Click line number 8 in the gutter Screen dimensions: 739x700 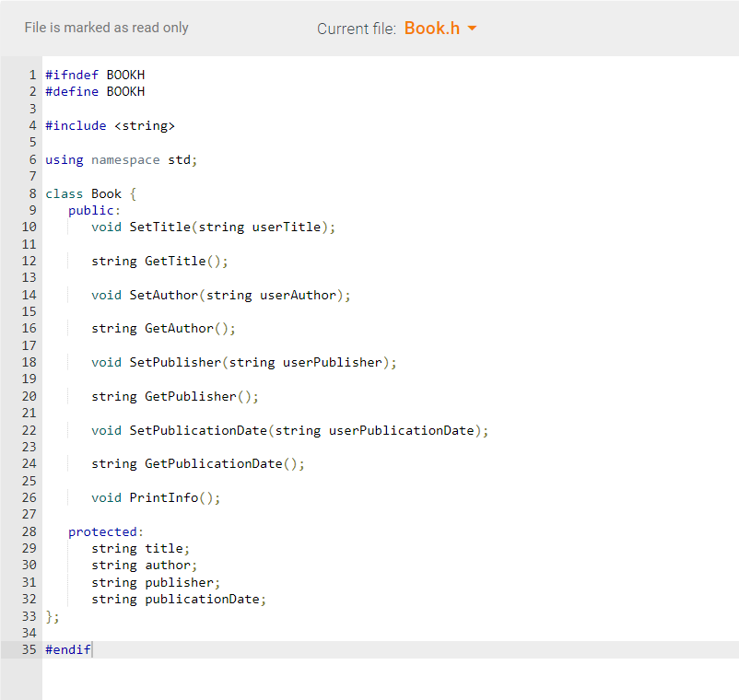coord(32,193)
